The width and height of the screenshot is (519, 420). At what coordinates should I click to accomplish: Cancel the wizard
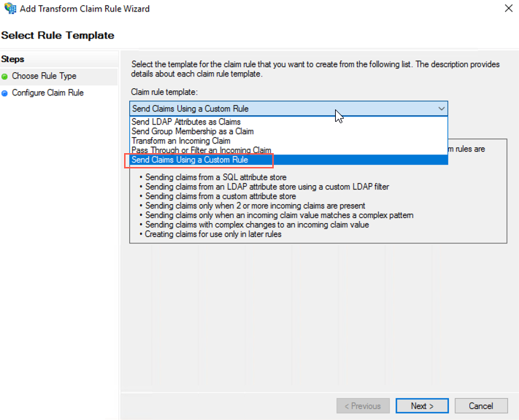pyautogui.click(x=481, y=406)
